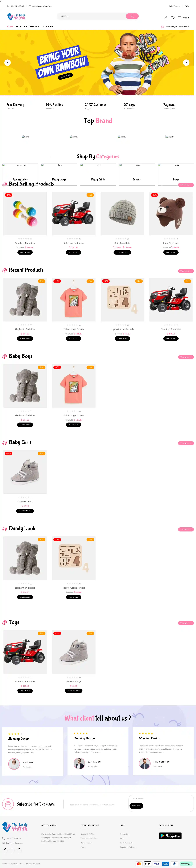Viewport: 196px width, 868px height.
Task: Select the Baby Girls category tile
Action: (98, 175)
